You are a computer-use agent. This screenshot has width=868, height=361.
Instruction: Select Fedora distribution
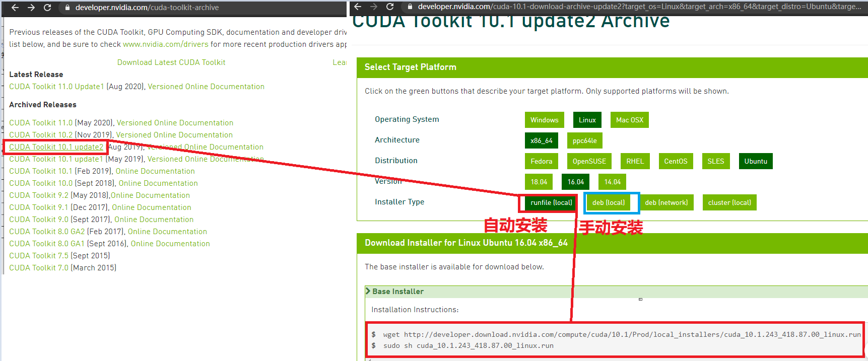pos(541,161)
